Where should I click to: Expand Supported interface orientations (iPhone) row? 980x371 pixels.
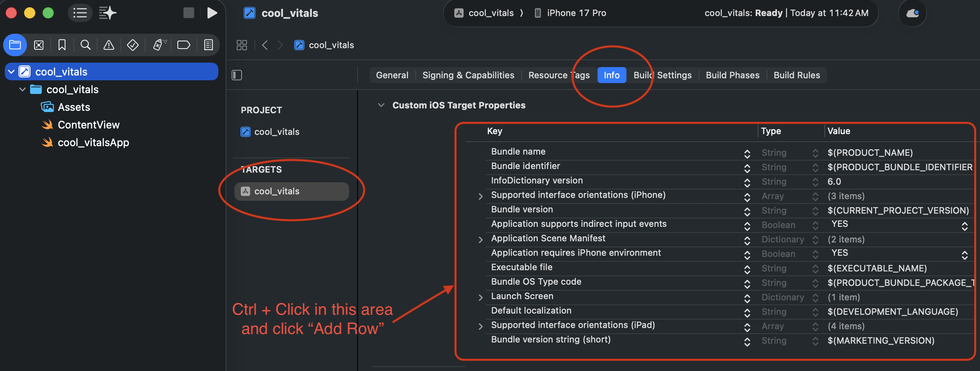coord(481,196)
